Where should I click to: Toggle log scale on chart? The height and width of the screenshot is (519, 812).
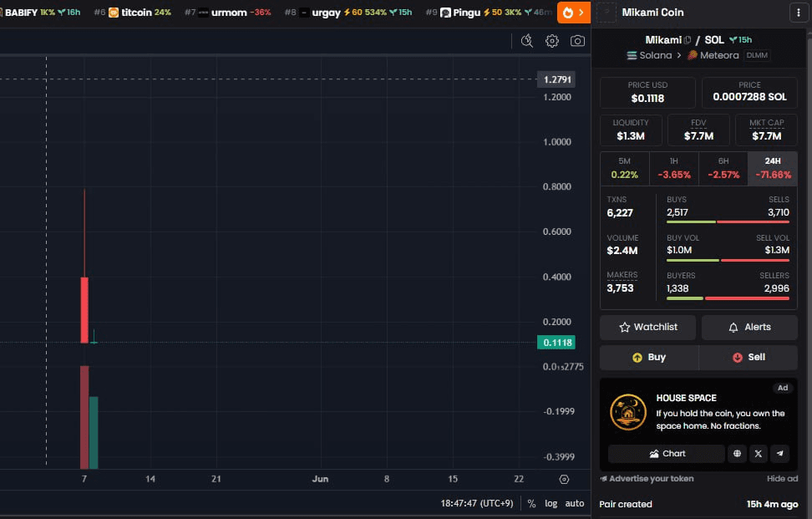(x=551, y=503)
